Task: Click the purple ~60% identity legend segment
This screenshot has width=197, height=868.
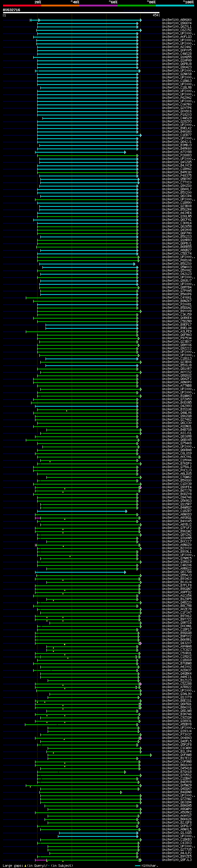Action: point(98,6)
